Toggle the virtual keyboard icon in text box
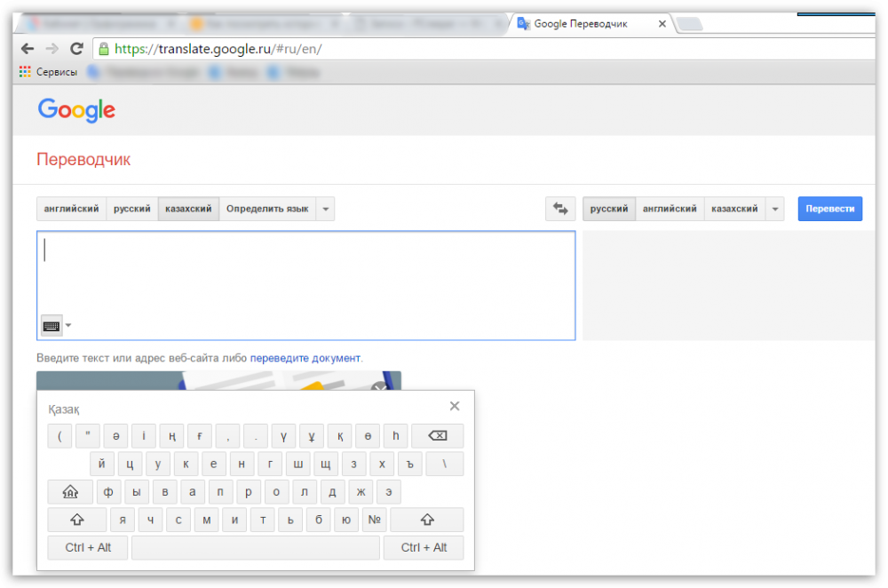The height and width of the screenshot is (588, 888). point(52,326)
